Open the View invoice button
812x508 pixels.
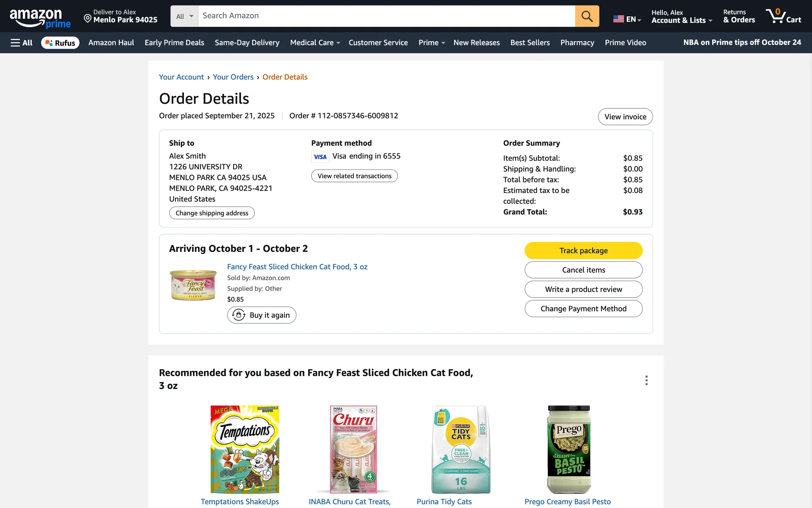625,117
